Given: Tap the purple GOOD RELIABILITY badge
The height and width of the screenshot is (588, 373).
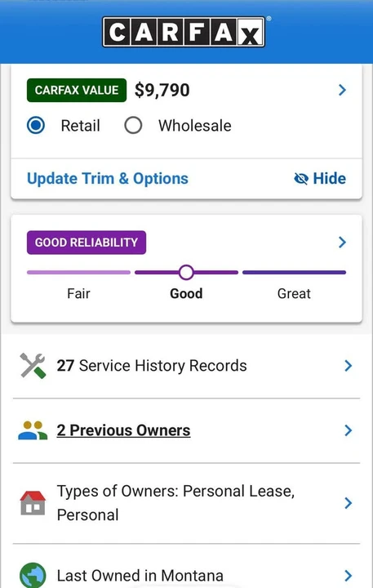Looking at the screenshot, I should point(87,243).
